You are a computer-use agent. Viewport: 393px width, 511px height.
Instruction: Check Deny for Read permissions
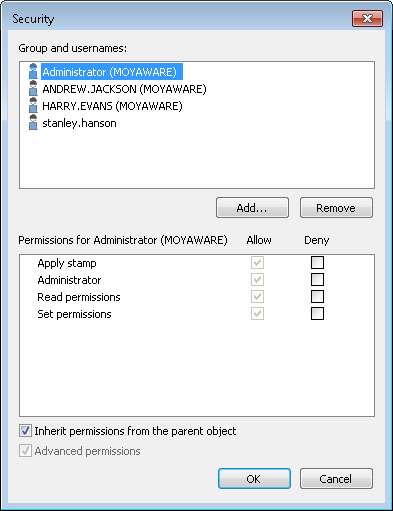[x=317, y=296]
